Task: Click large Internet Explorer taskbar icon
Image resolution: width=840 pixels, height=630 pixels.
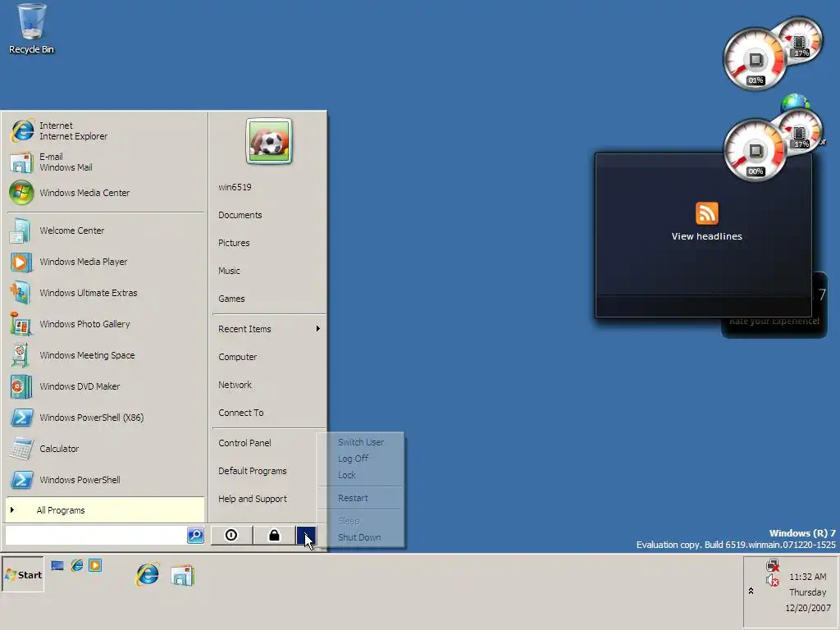Action: click(x=148, y=574)
